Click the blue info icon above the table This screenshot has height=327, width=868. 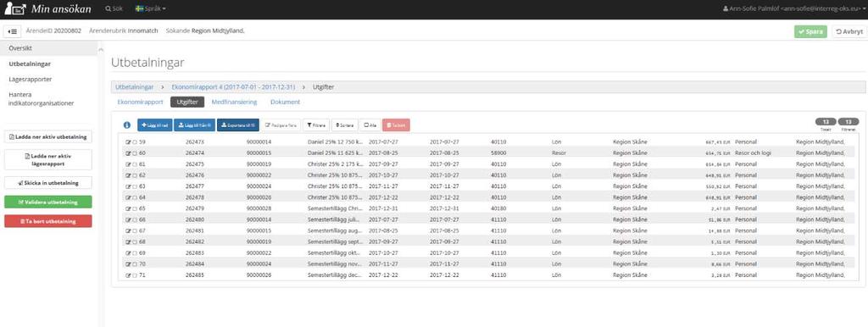[127, 125]
